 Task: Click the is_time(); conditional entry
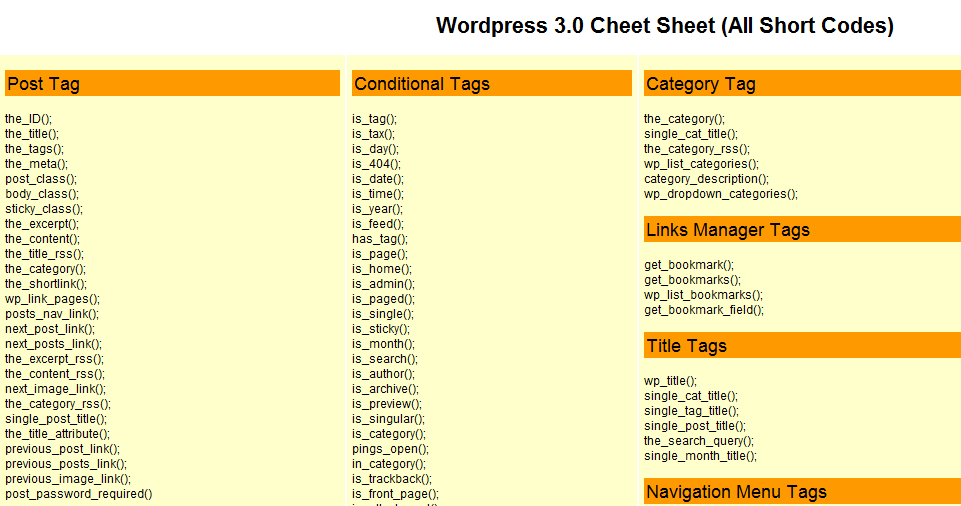[378, 194]
